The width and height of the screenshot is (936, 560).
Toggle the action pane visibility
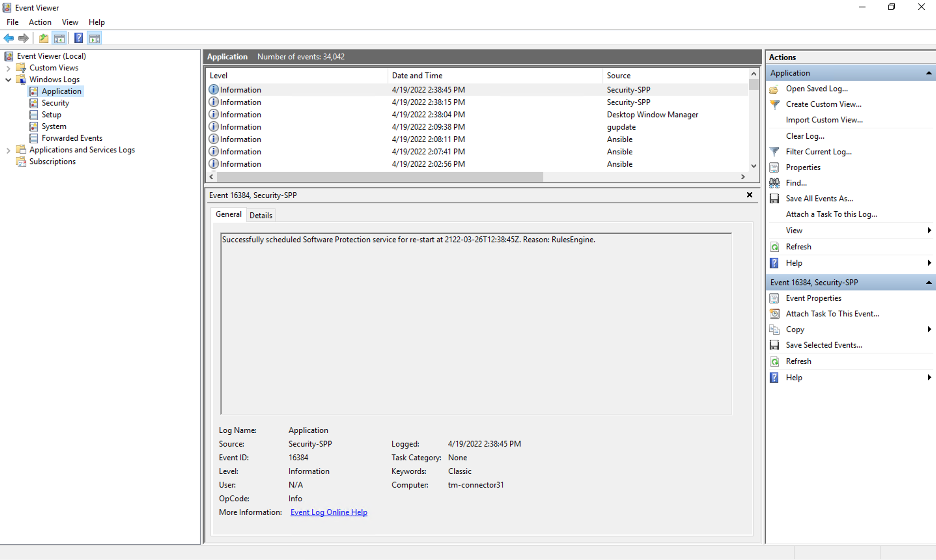(x=94, y=38)
